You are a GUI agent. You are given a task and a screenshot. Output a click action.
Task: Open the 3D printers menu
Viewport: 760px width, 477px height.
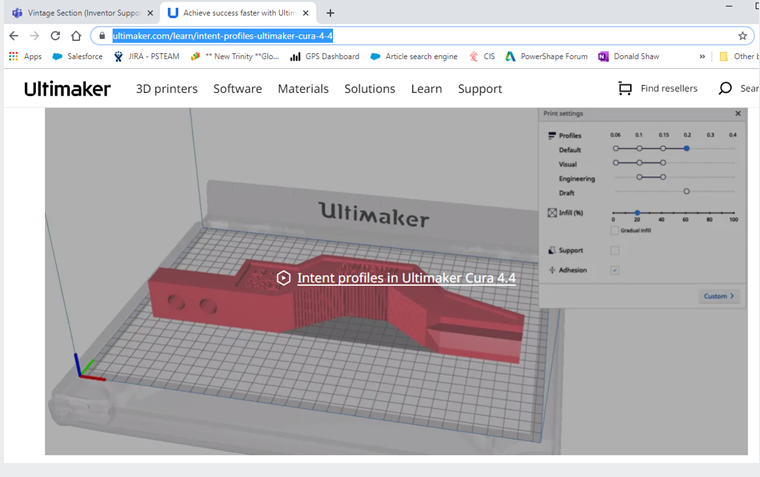167,89
